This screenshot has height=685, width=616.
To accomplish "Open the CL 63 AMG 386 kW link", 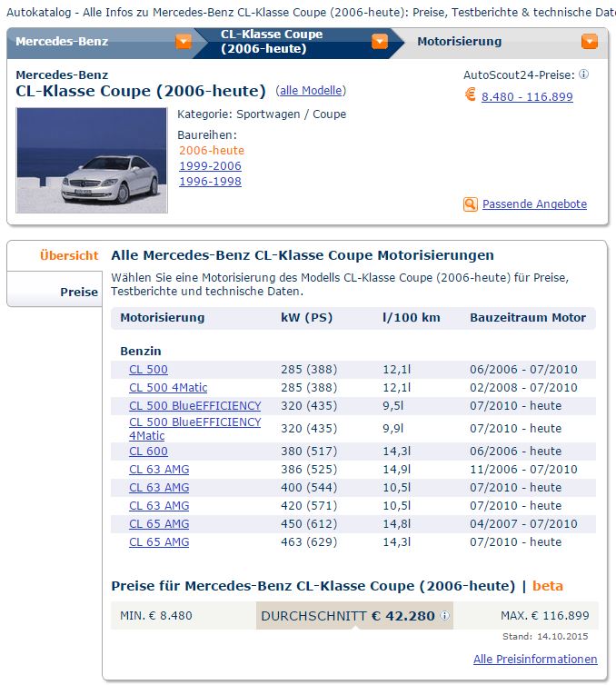I will pos(159,469).
